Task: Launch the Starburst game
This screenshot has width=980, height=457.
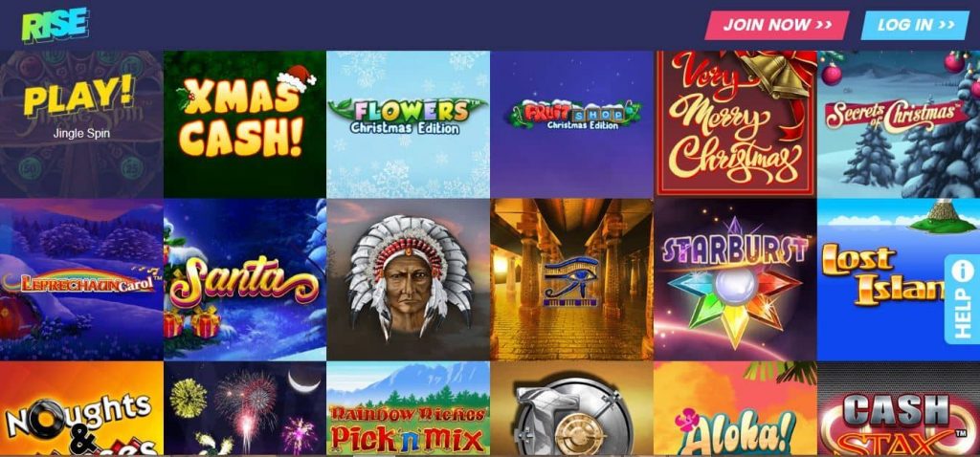Action: 736,280
